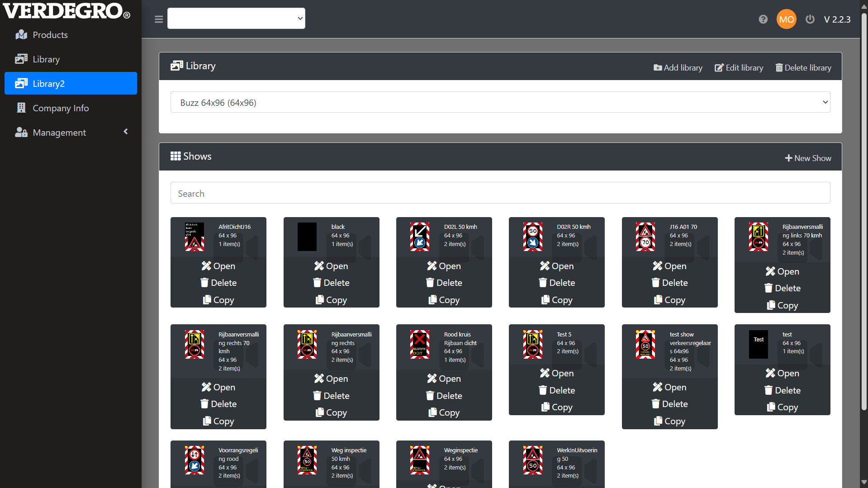Viewport: 868px width, 488px height.
Task: Toggle the hamburger sidebar menu icon
Action: coord(159,19)
